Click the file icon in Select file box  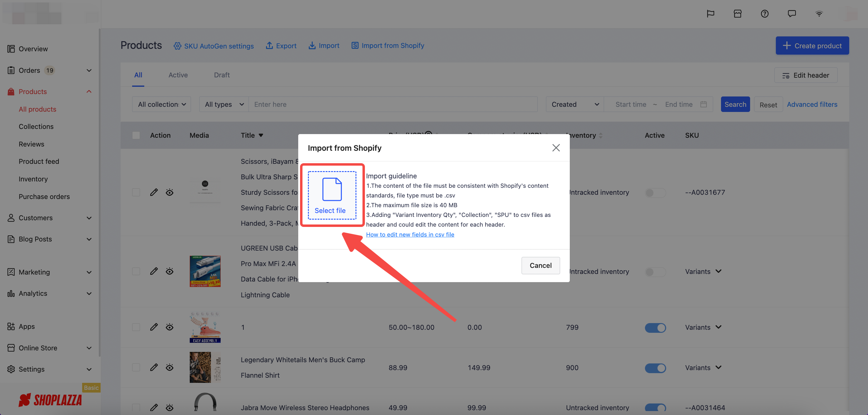click(332, 189)
